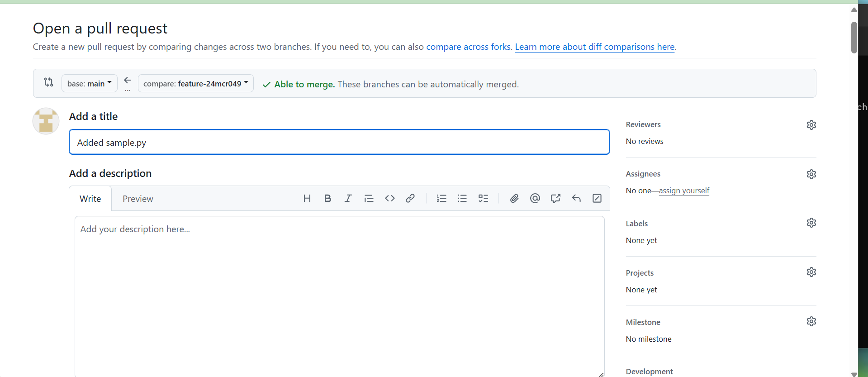Click the scroll down arrow

[x=854, y=374]
